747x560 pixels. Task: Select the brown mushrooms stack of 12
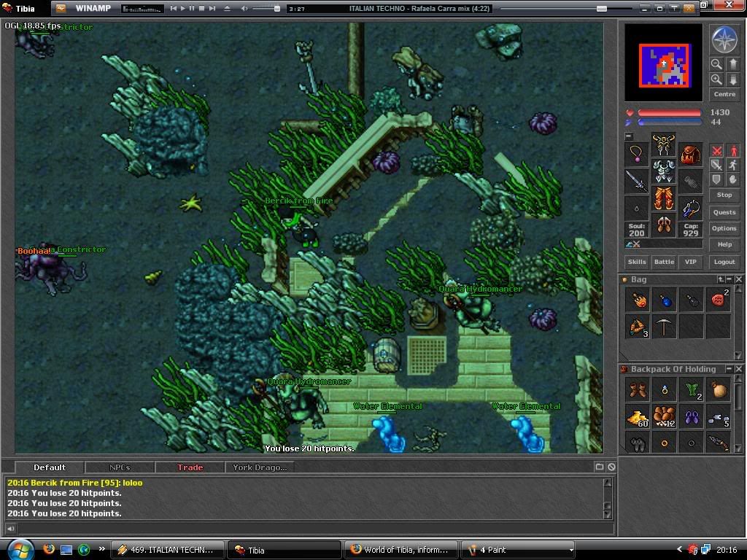pos(665,417)
